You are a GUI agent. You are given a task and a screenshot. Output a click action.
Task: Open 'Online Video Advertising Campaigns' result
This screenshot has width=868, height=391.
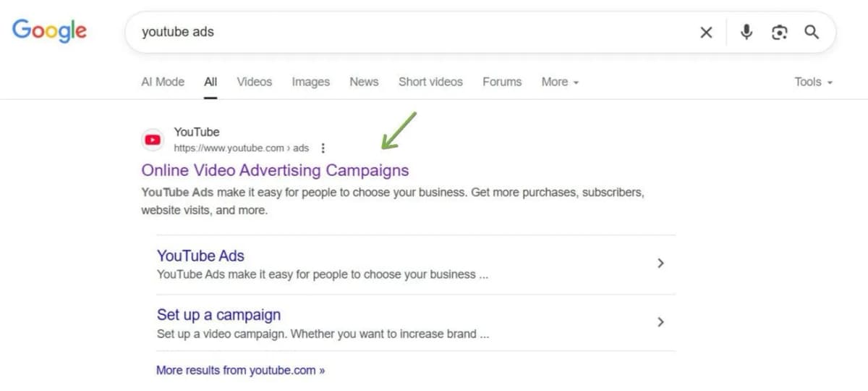(275, 171)
